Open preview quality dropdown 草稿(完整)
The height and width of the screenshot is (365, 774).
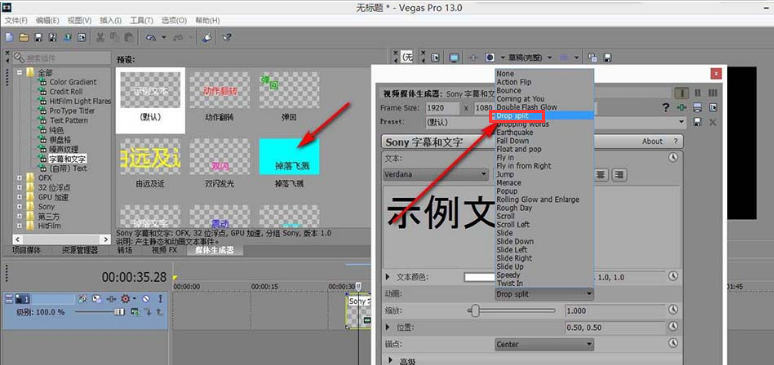coord(531,58)
